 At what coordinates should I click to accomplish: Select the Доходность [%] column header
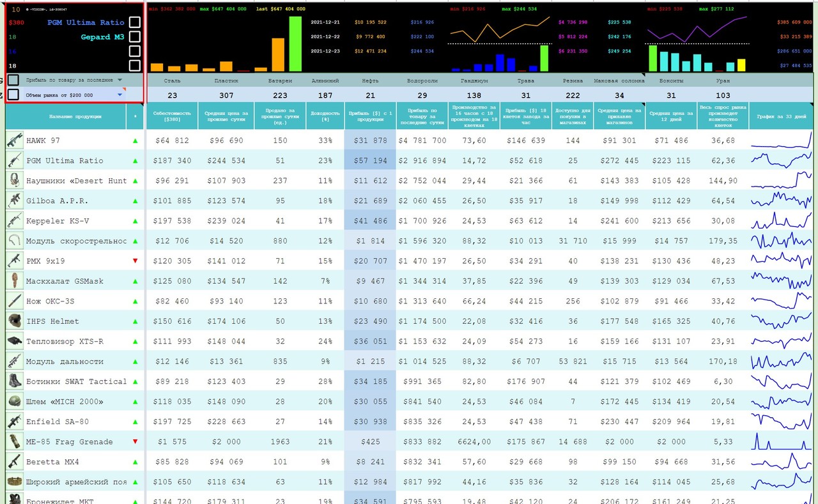(325, 116)
